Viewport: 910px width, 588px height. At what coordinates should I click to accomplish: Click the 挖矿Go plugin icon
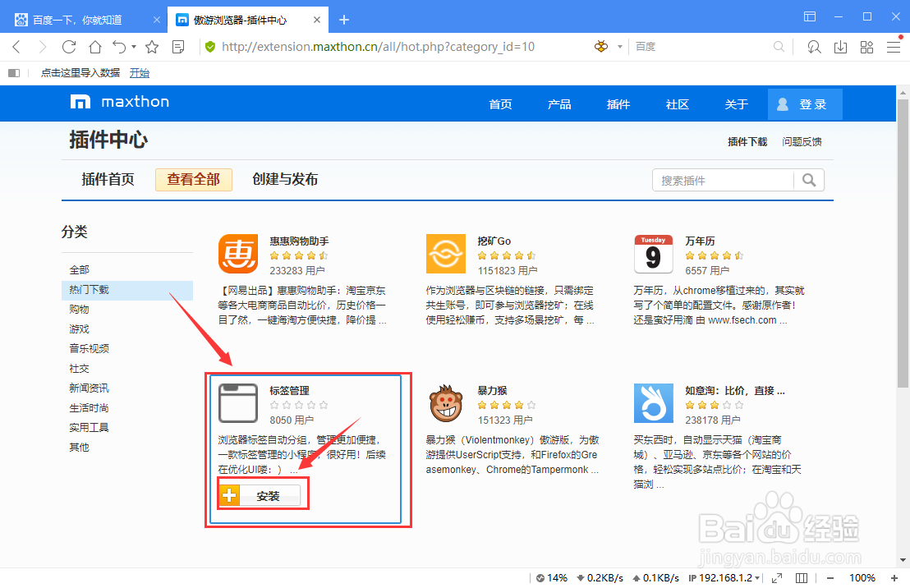point(446,254)
